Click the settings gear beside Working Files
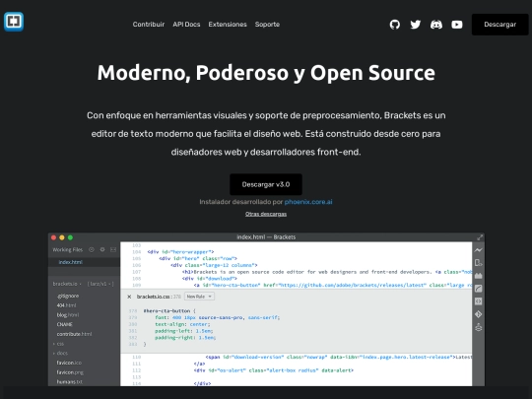The width and height of the screenshot is (532, 399). point(102,249)
